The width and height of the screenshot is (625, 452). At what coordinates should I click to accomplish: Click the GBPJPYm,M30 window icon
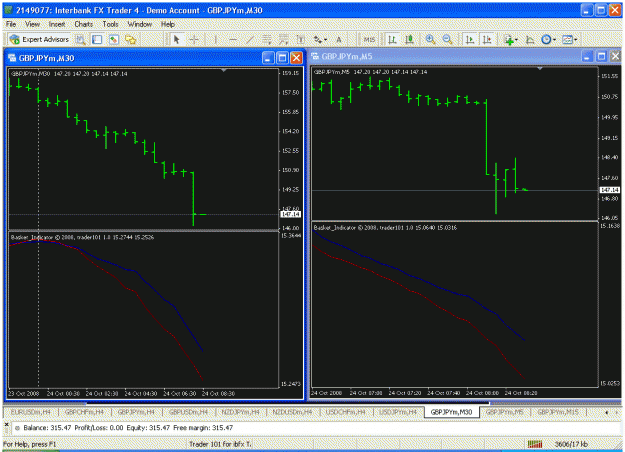coord(12,58)
